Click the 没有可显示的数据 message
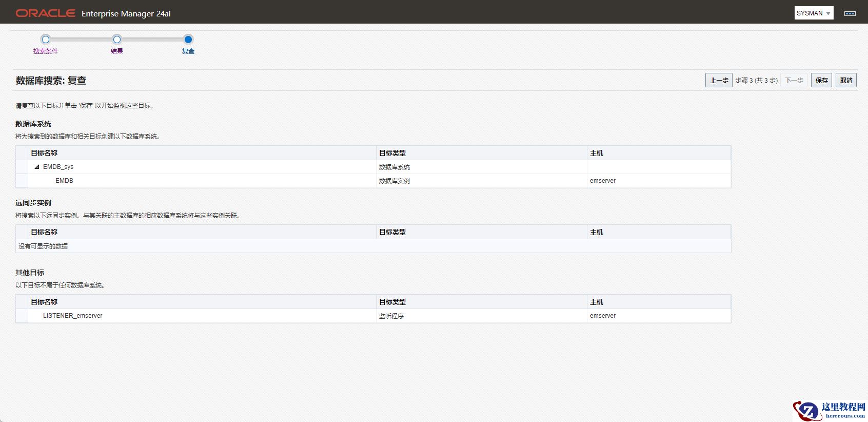Viewport: 868px width, 422px height. tap(43, 246)
